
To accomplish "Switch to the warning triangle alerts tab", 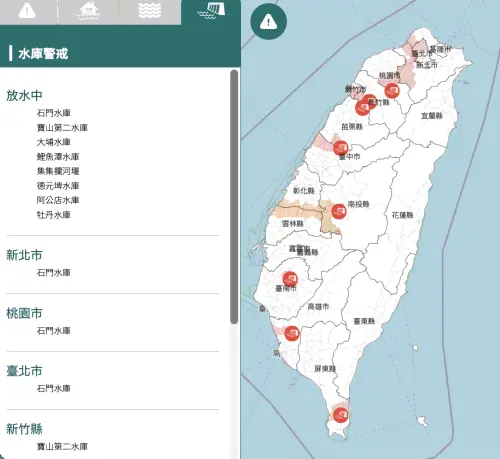I will click(27, 11).
